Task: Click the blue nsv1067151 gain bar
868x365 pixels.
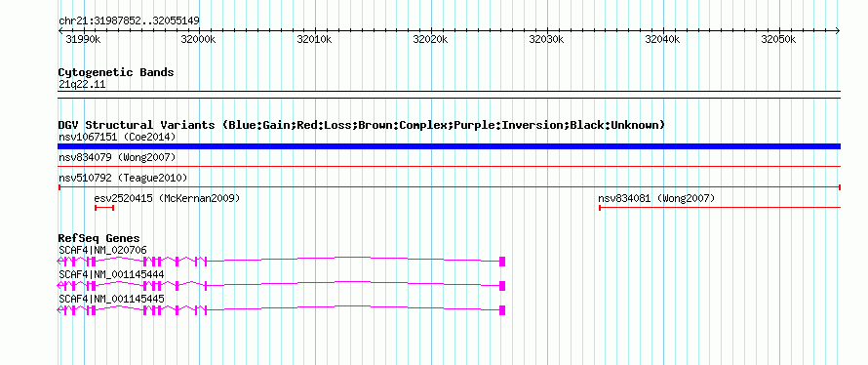Action: (x=449, y=146)
